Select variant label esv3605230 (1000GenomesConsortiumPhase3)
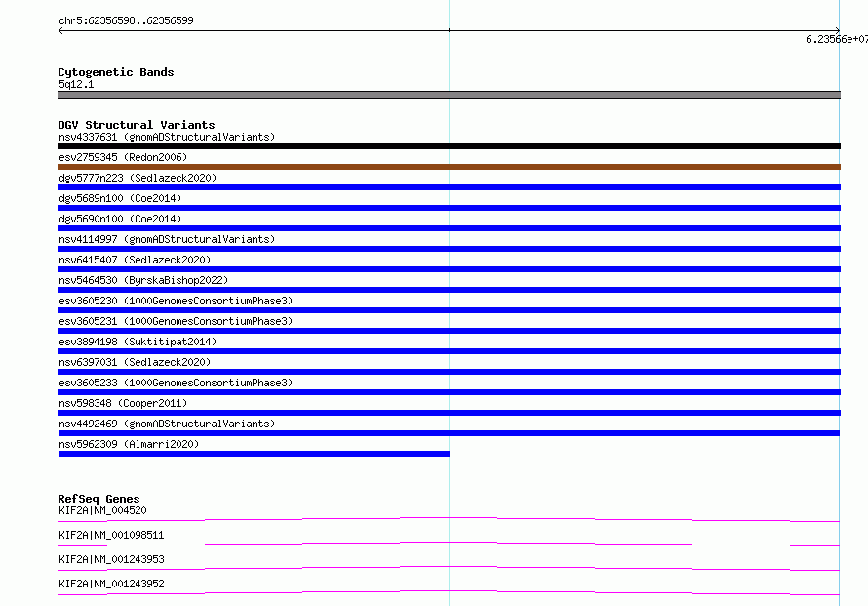Image resolution: width=868 pixels, height=606 pixels. (x=176, y=301)
